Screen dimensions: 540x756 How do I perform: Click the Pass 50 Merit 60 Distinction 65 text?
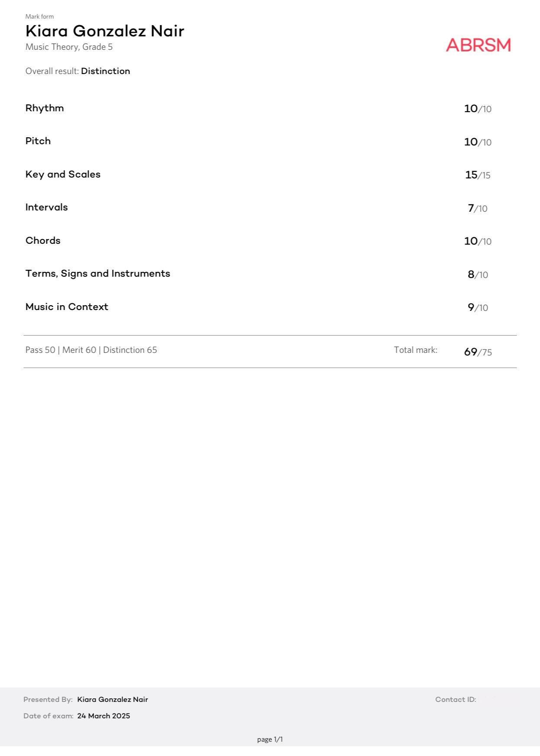[x=91, y=350]
